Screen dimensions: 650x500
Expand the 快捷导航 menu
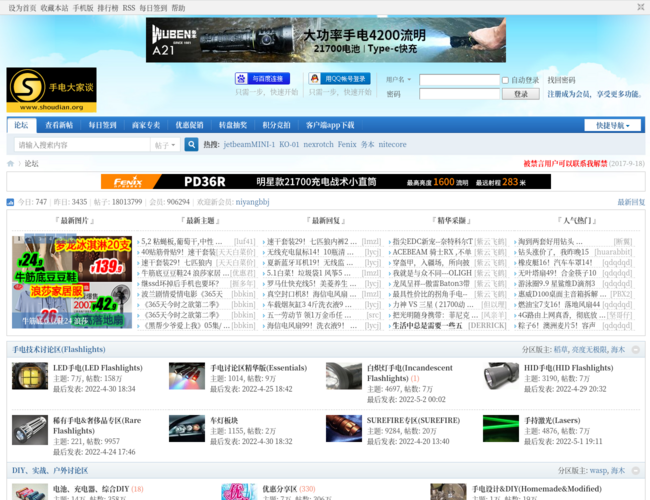pyautogui.click(x=612, y=125)
